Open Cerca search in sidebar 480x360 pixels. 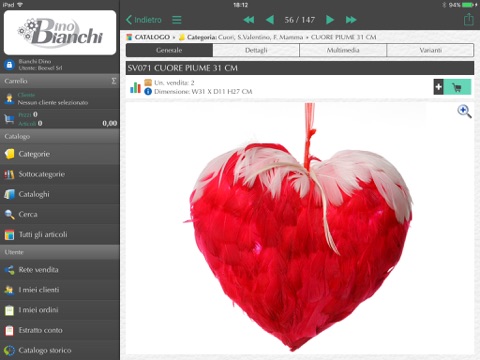click(x=60, y=214)
